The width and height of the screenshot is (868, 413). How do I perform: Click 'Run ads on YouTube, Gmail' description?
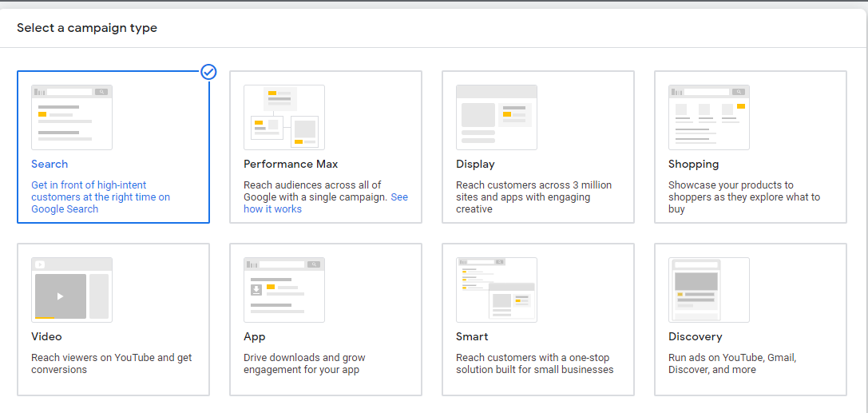click(x=732, y=363)
